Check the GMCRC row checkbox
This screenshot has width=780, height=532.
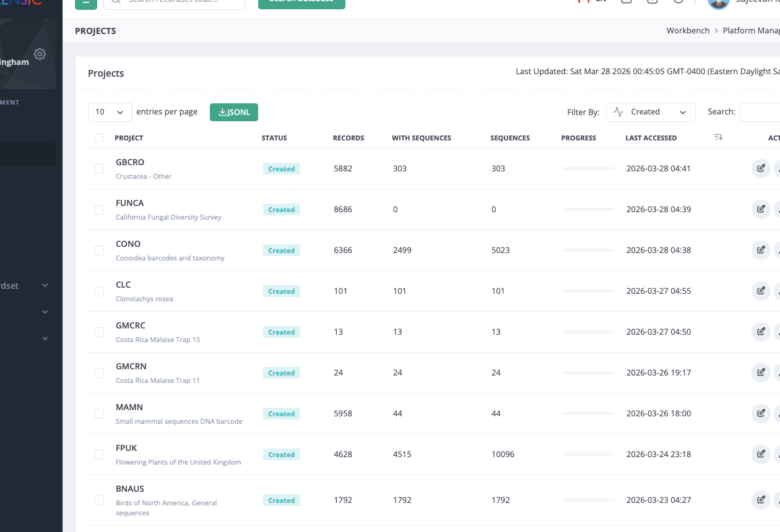(99, 332)
